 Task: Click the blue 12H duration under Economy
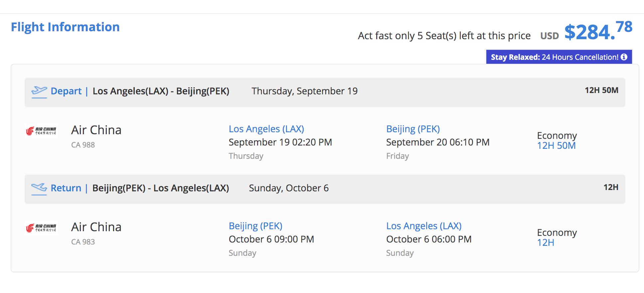[x=546, y=243]
